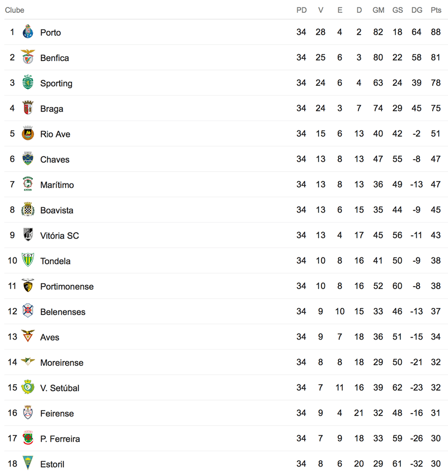
Task: Click the Porto club crest icon
Action: [x=28, y=32]
